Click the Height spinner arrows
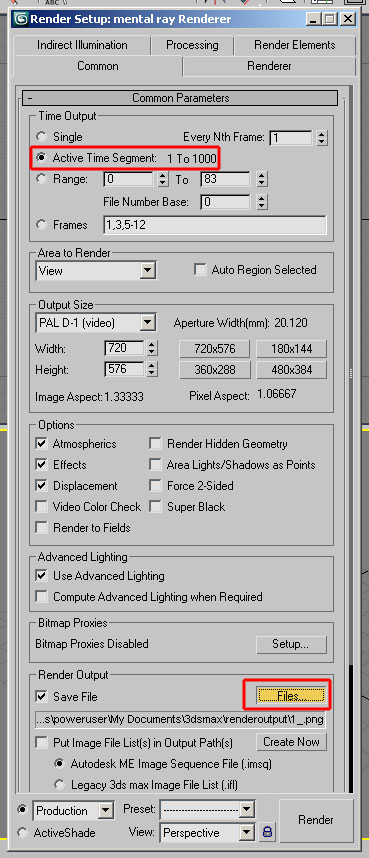The width and height of the screenshot is (369, 858). pos(152,369)
